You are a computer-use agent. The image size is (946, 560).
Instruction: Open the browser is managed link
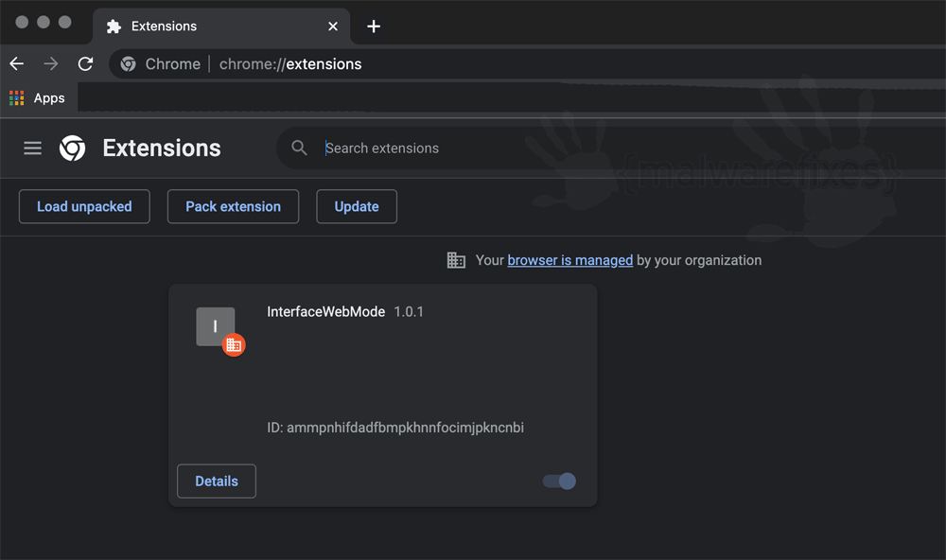[570, 260]
